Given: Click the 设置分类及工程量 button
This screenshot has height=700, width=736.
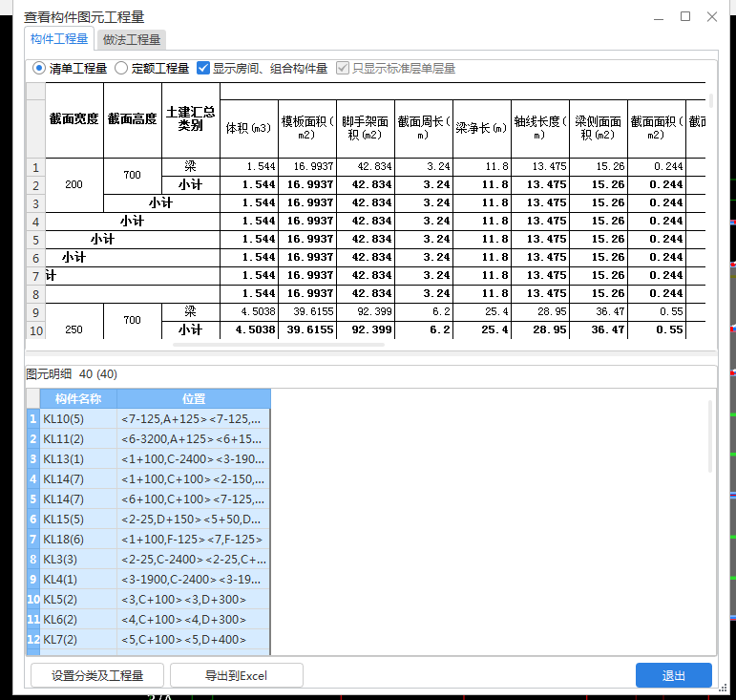Looking at the screenshot, I should pyautogui.click(x=97, y=675).
